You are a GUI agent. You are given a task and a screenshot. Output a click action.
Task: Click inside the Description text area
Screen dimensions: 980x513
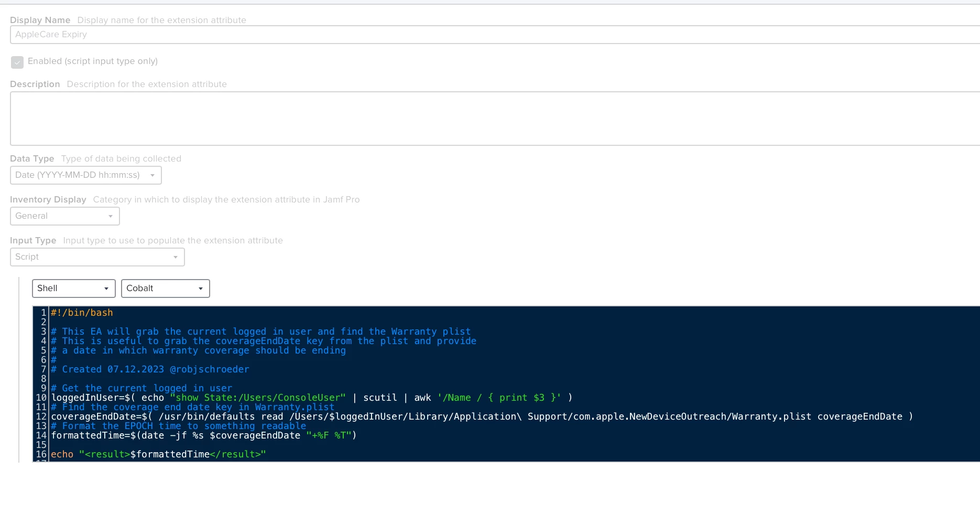tap(495, 119)
